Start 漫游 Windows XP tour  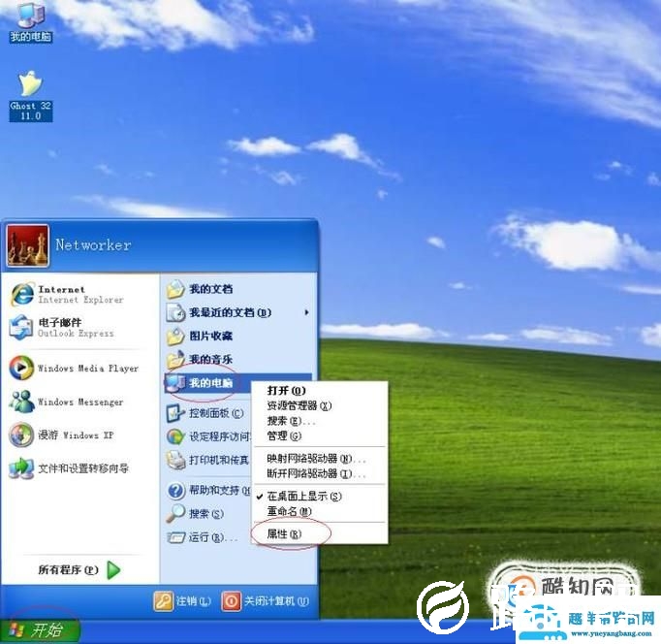coord(62,435)
